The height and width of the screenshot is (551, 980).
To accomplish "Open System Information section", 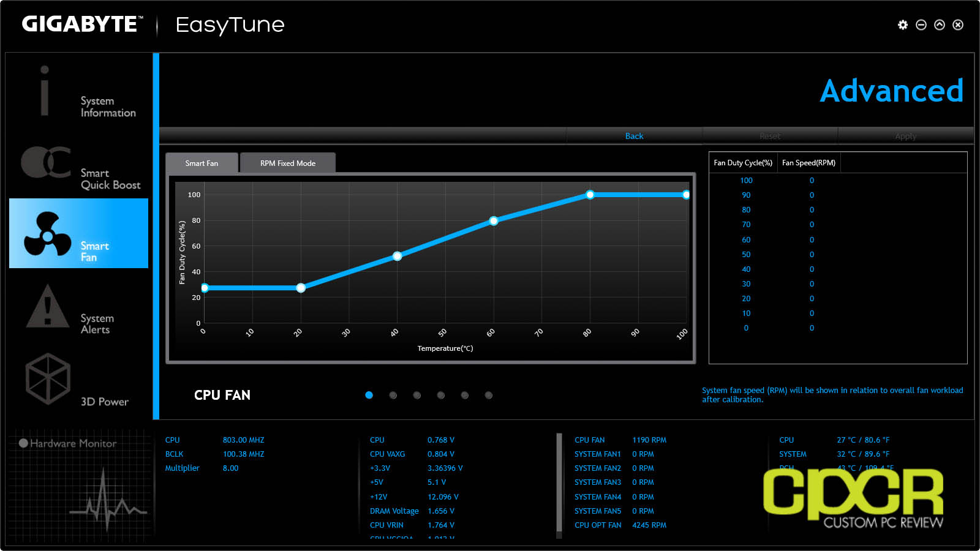I will point(78,92).
